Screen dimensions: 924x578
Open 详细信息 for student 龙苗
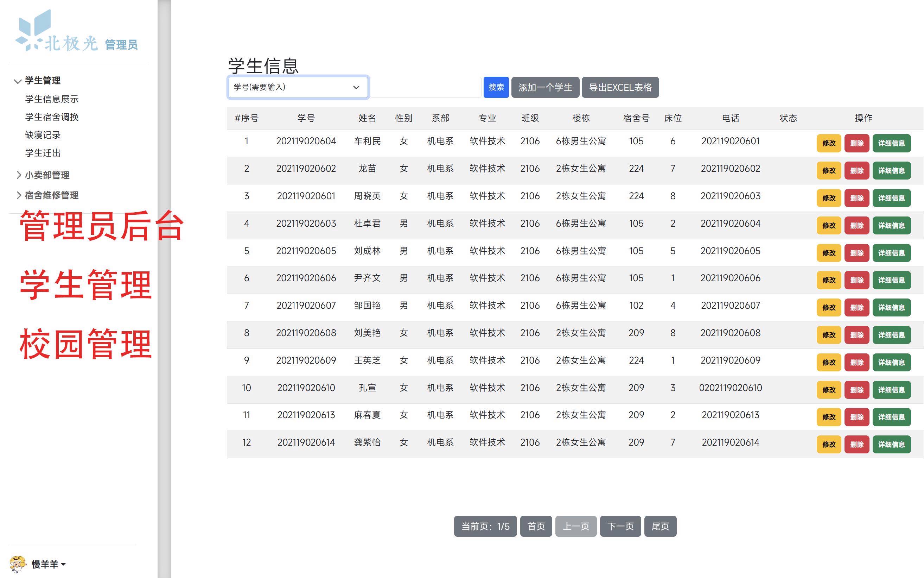pos(892,170)
